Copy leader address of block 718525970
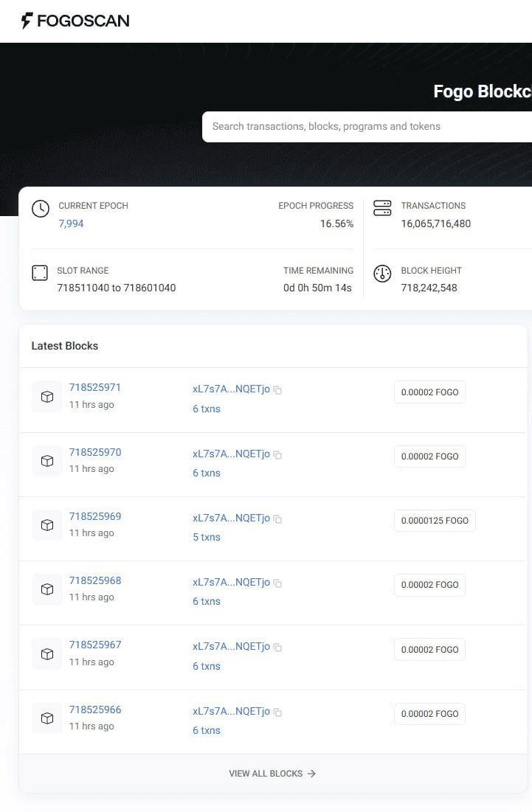 tap(277, 455)
